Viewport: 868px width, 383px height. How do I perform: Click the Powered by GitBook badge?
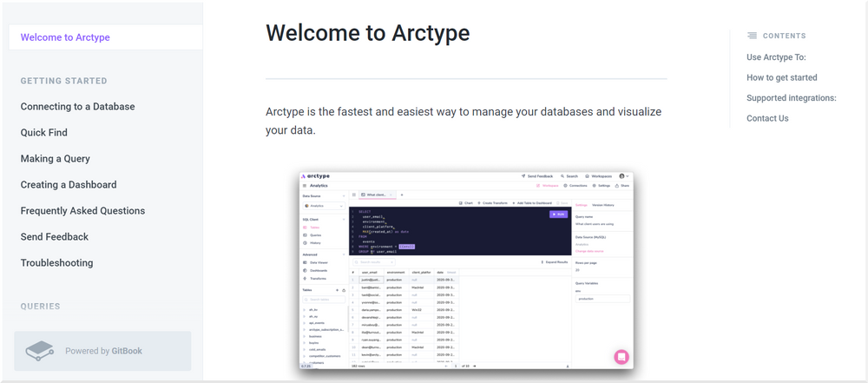[x=102, y=351]
